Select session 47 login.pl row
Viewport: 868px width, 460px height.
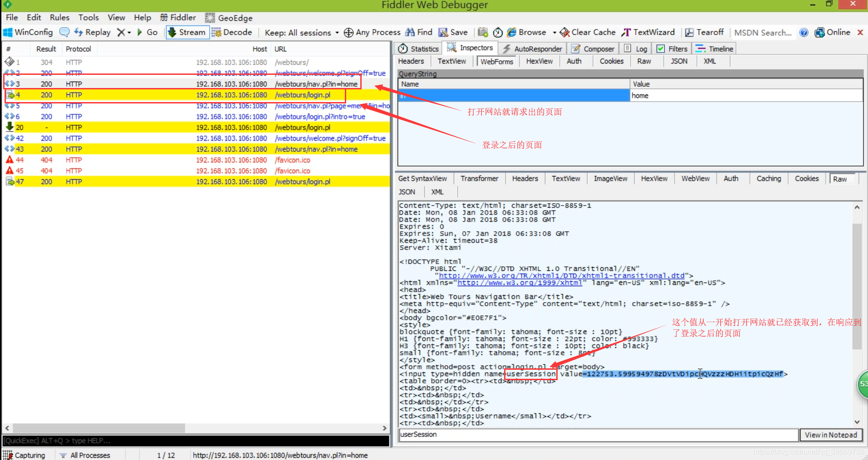(196, 182)
